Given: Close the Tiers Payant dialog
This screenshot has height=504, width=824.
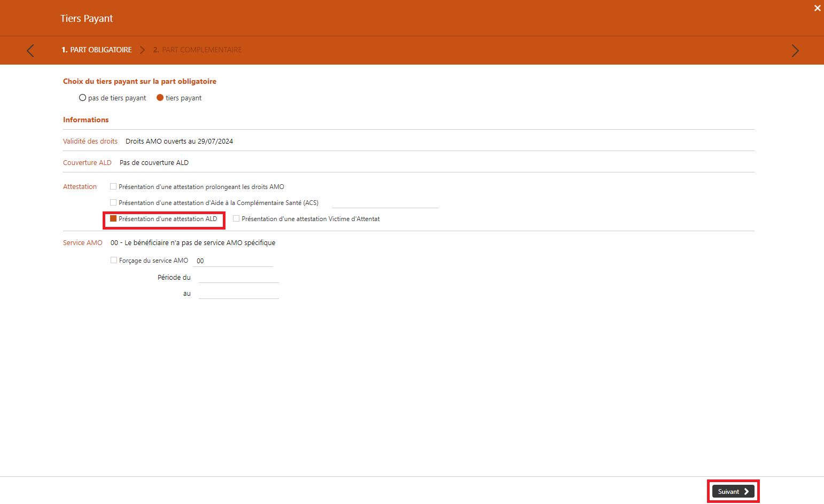Looking at the screenshot, I should (x=817, y=8).
